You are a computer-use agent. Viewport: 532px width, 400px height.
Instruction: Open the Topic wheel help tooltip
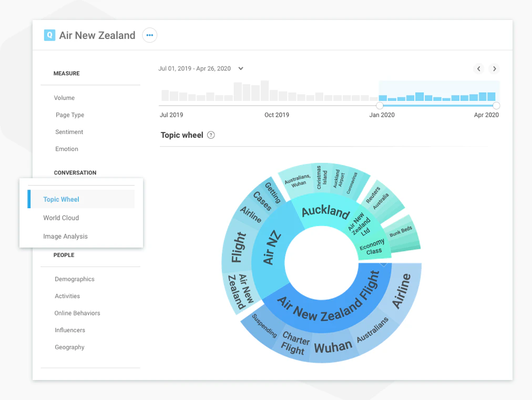pos(211,135)
